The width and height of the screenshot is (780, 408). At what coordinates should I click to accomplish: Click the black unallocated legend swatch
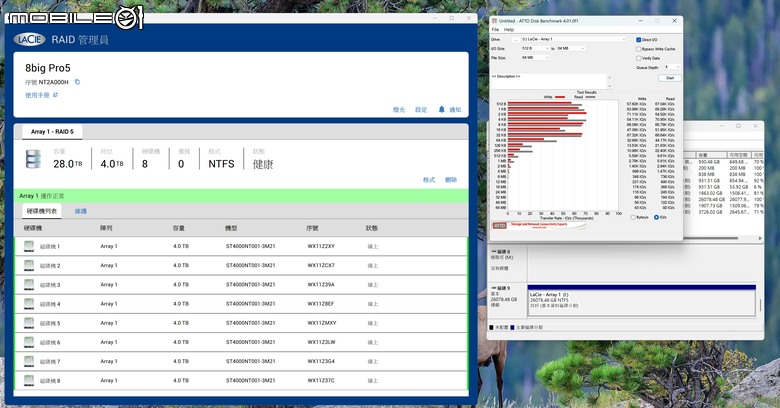tap(491, 327)
